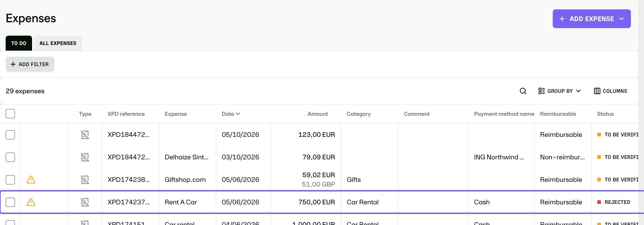
Task: Open the Add Expense dropdown arrow
Action: tap(622, 19)
